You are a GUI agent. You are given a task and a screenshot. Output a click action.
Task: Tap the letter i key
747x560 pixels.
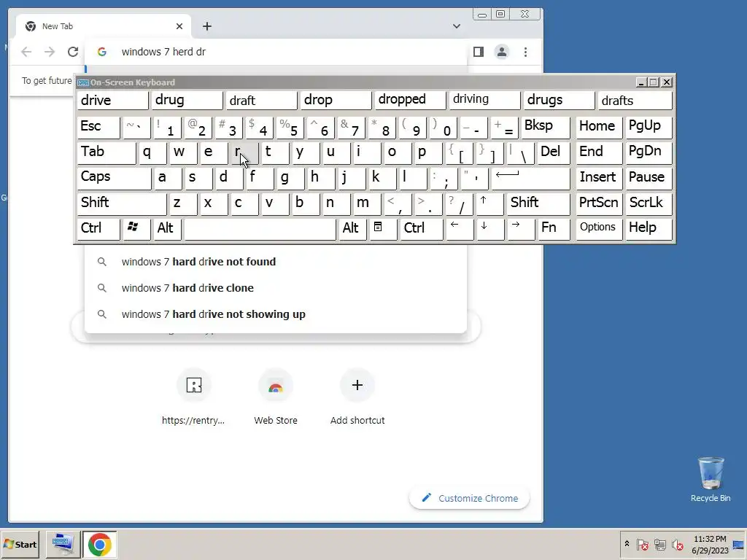[x=366, y=153]
